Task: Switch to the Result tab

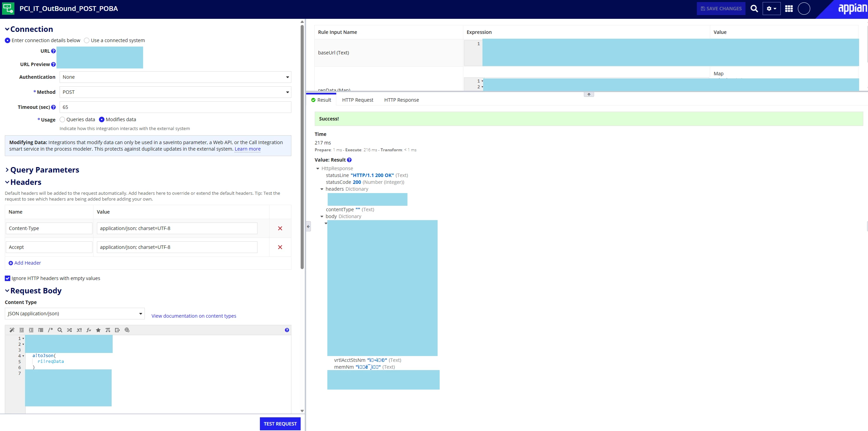Action: (x=321, y=100)
